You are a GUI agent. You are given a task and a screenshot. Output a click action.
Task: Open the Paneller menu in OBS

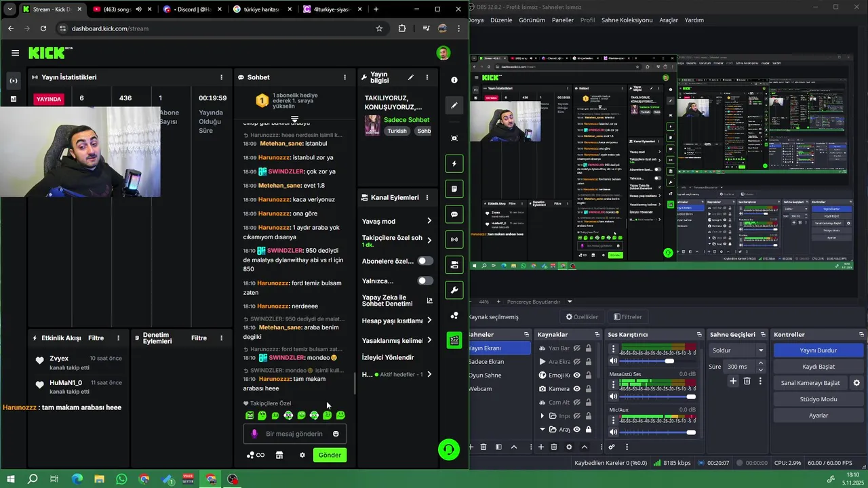pyautogui.click(x=563, y=20)
